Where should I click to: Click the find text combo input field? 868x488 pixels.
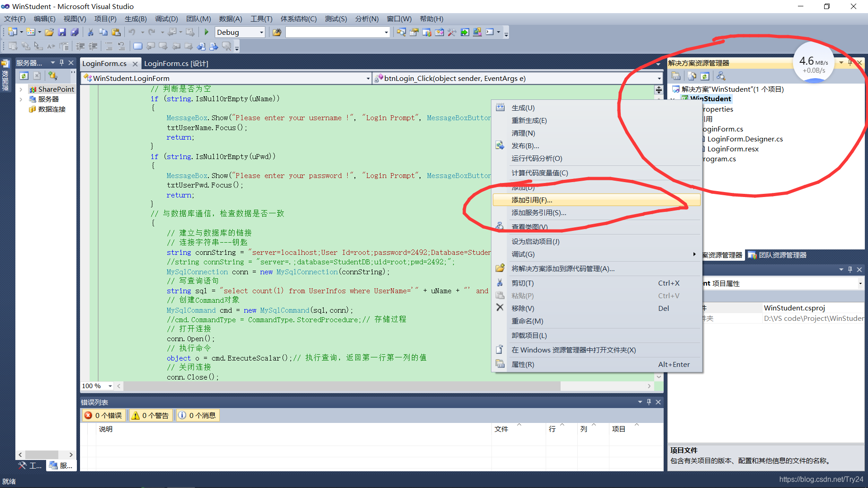click(x=334, y=33)
